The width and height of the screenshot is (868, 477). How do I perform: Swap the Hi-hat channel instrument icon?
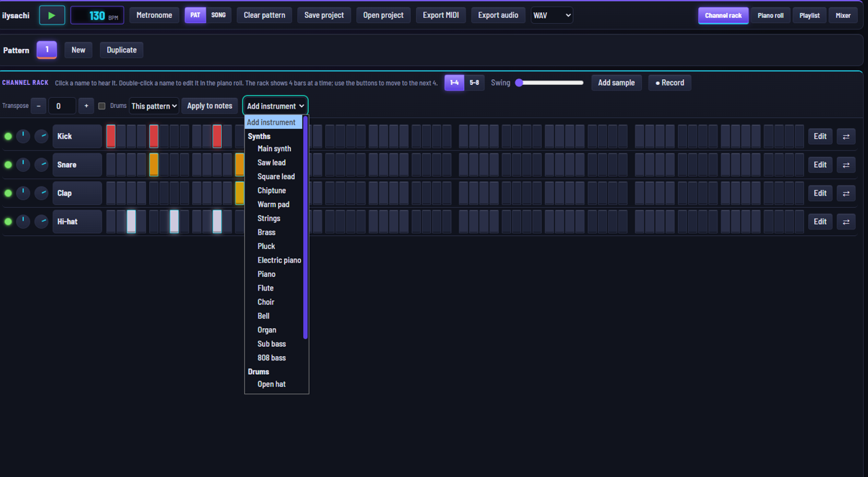(x=846, y=222)
